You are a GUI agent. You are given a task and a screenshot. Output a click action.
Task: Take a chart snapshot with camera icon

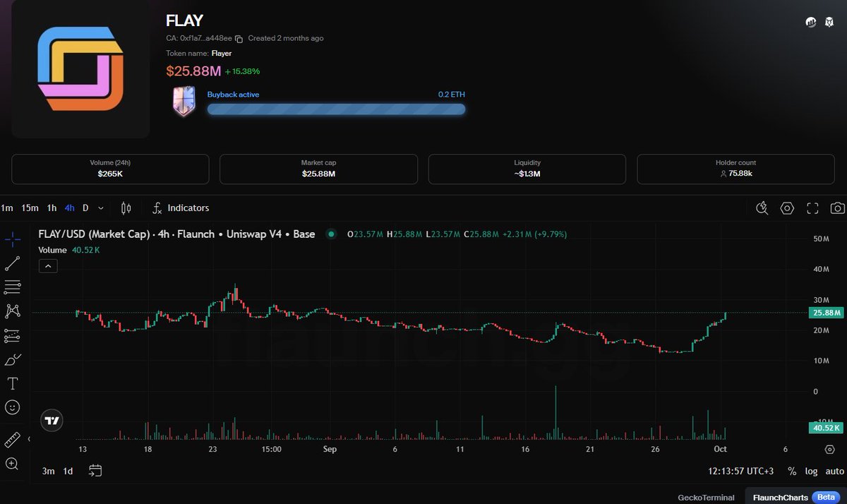838,208
